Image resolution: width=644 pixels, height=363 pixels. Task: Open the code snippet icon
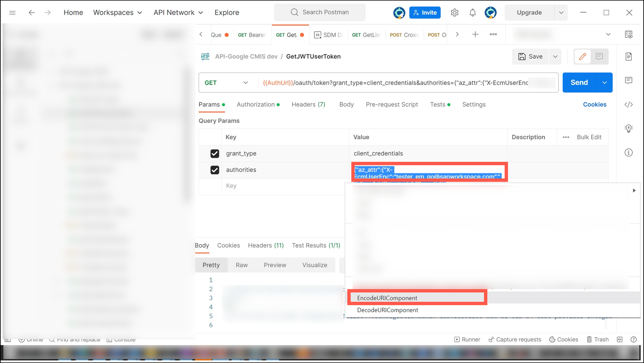(629, 105)
